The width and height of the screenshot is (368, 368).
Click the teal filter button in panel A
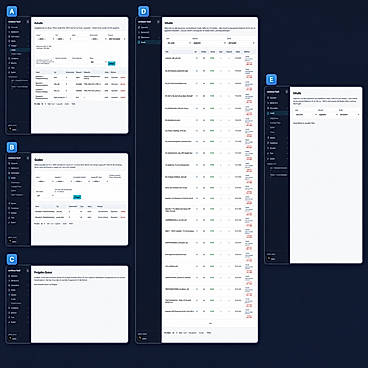112,63
